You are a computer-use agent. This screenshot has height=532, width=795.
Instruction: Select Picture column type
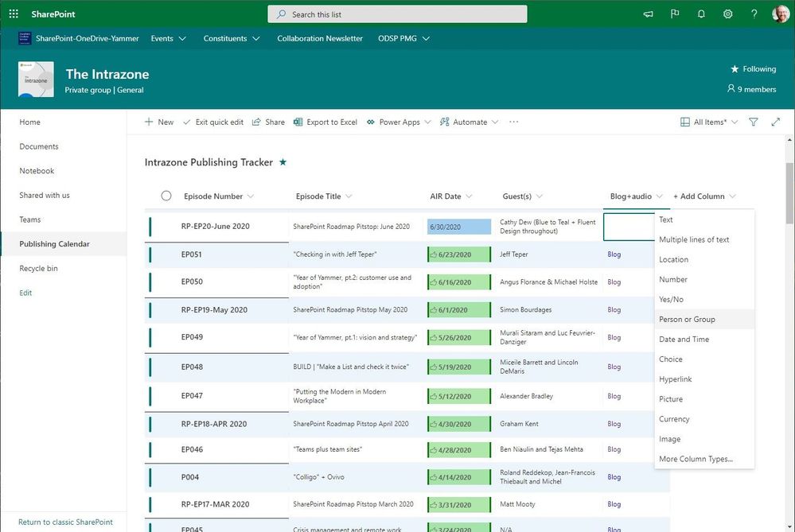(x=704, y=398)
